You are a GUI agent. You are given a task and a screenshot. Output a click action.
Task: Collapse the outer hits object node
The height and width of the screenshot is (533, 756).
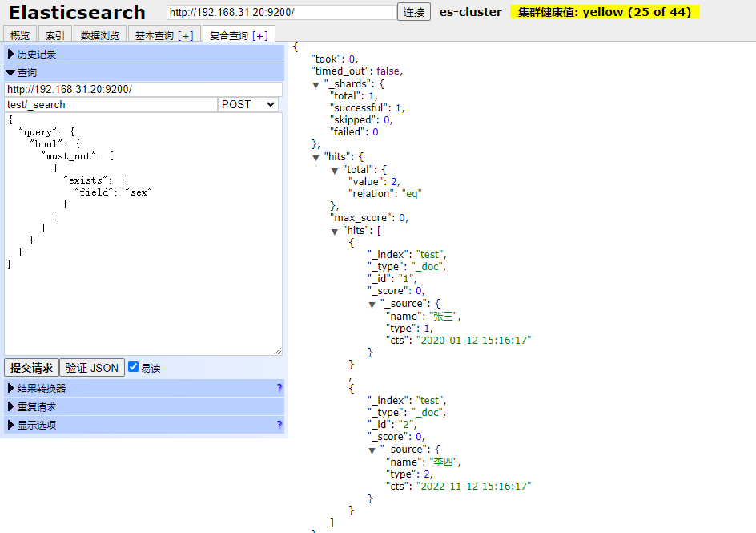316,158
